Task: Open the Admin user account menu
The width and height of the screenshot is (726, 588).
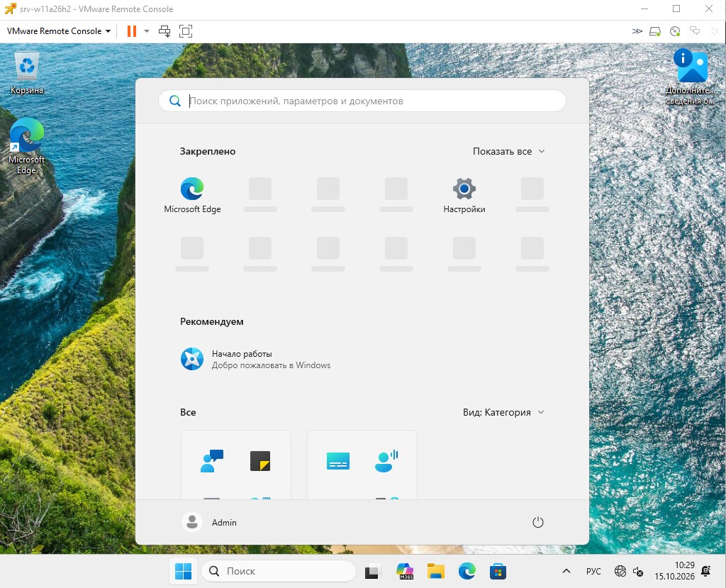Action: click(209, 522)
